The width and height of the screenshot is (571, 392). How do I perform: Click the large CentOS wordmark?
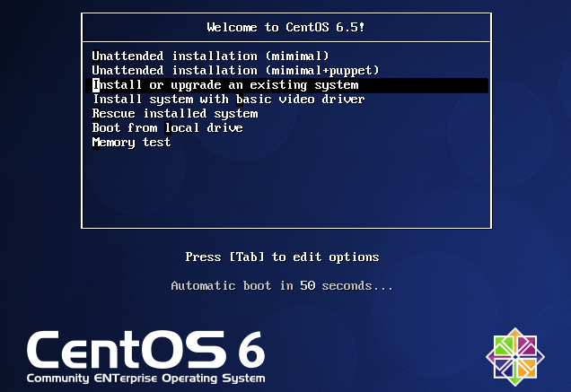pos(128,350)
